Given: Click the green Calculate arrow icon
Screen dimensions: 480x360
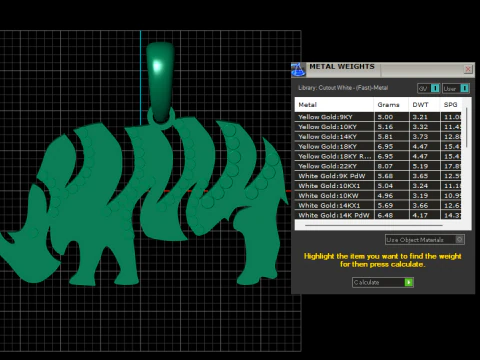Looking at the screenshot, I should coord(409,282).
